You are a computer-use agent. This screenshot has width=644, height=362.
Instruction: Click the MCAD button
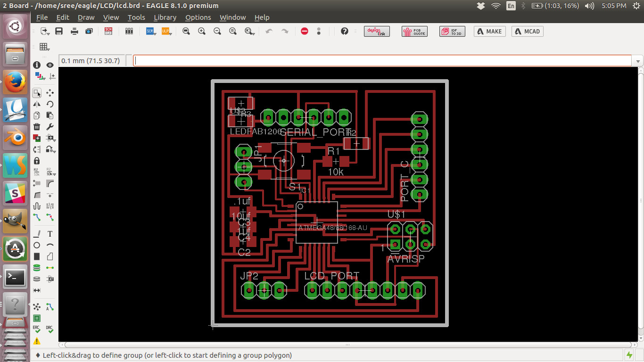(528, 31)
